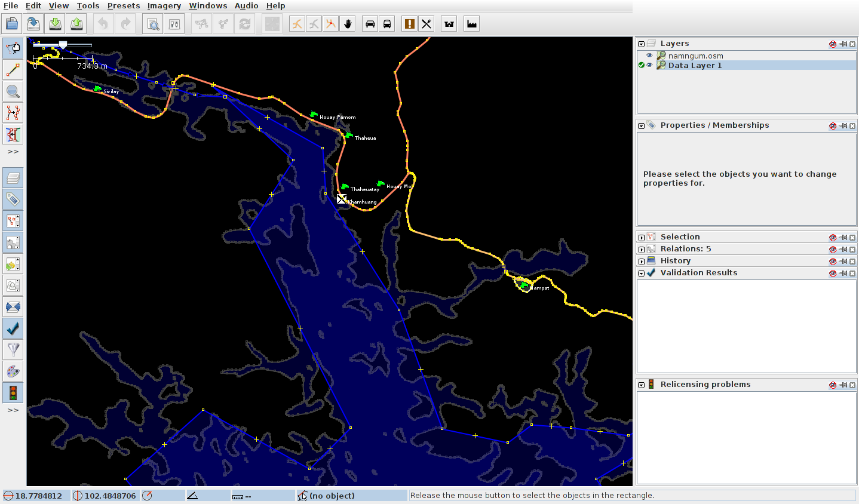The width and height of the screenshot is (859, 504).
Task: Activate the Parallel ways tool
Action: click(13, 134)
